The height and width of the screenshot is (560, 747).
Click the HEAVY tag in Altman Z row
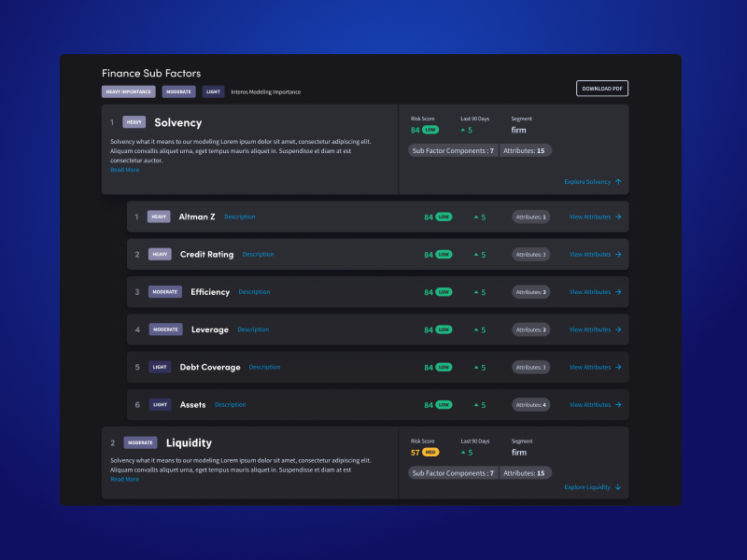click(159, 217)
